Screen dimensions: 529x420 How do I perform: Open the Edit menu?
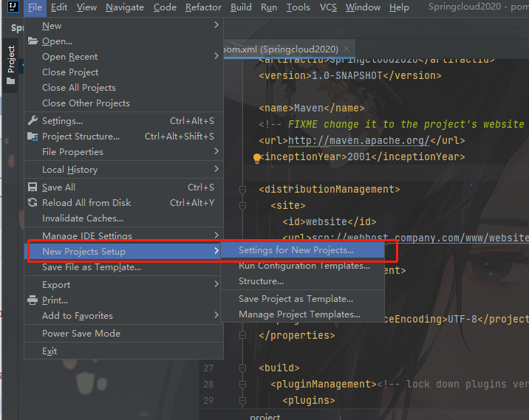pyautogui.click(x=59, y=7)
